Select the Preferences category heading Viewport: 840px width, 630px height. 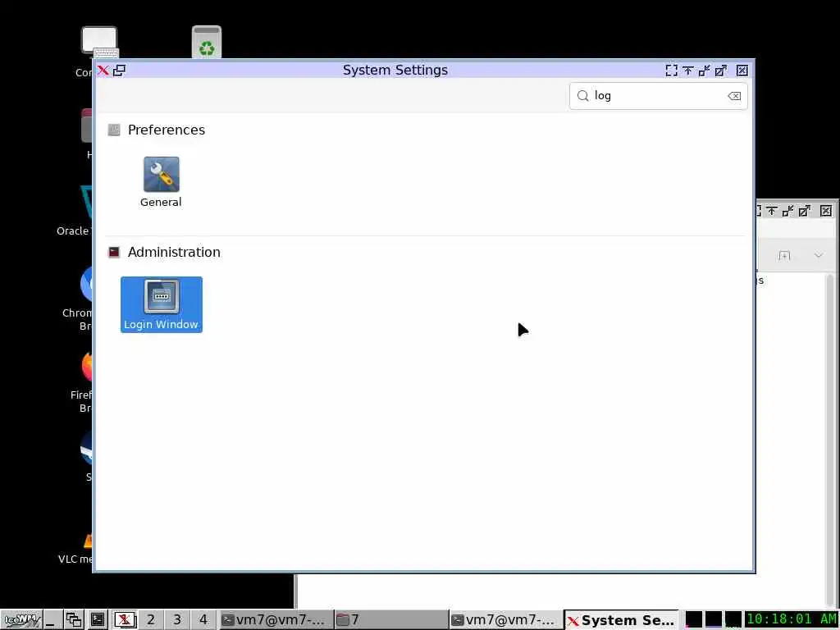[166, 130]
